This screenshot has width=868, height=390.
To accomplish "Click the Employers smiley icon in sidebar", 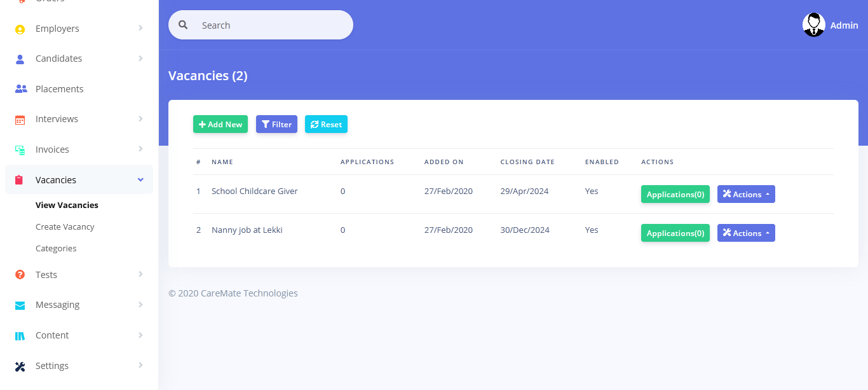I will pos(20,29).
